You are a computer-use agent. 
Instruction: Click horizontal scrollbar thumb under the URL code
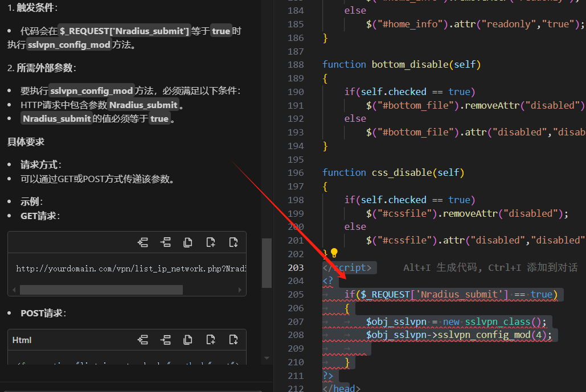click(101, 290)
